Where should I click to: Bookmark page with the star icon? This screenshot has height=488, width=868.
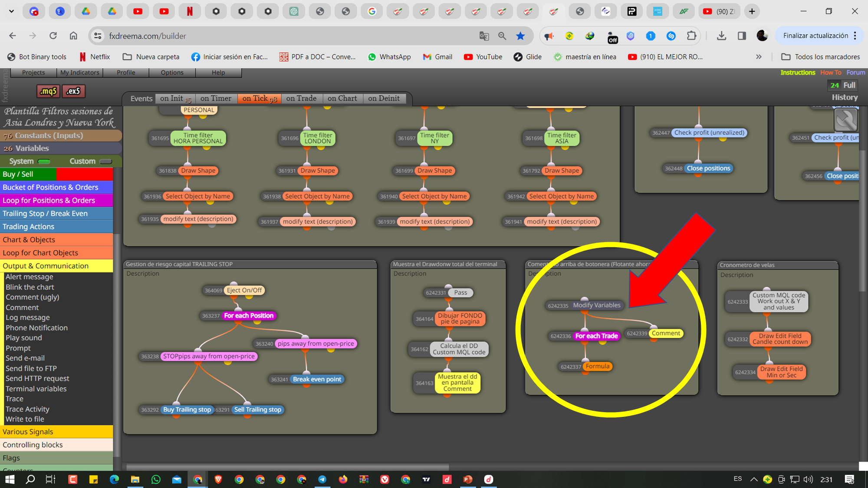[x=520, y=36]
